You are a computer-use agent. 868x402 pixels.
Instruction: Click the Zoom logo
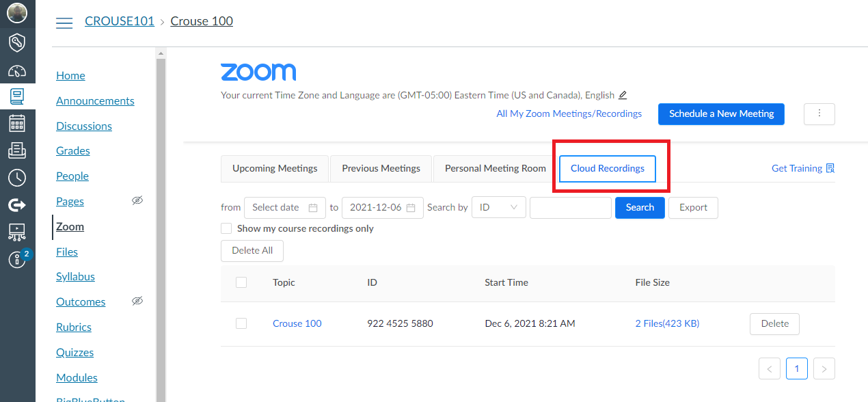258,72
